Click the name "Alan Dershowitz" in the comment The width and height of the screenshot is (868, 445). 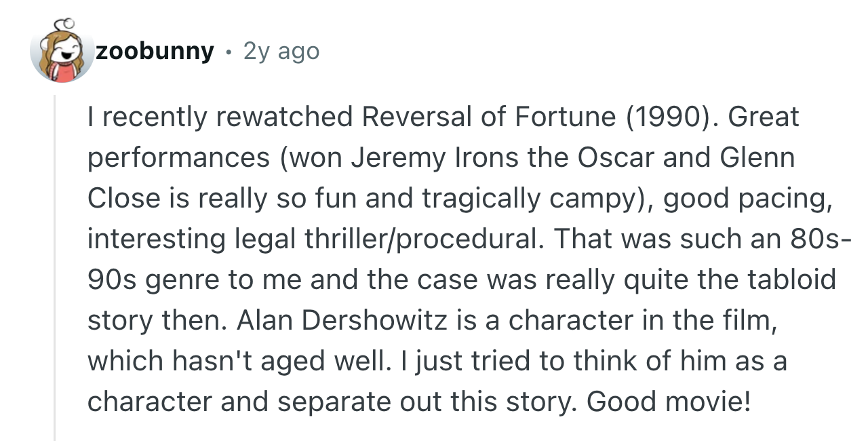click(341, 320)
